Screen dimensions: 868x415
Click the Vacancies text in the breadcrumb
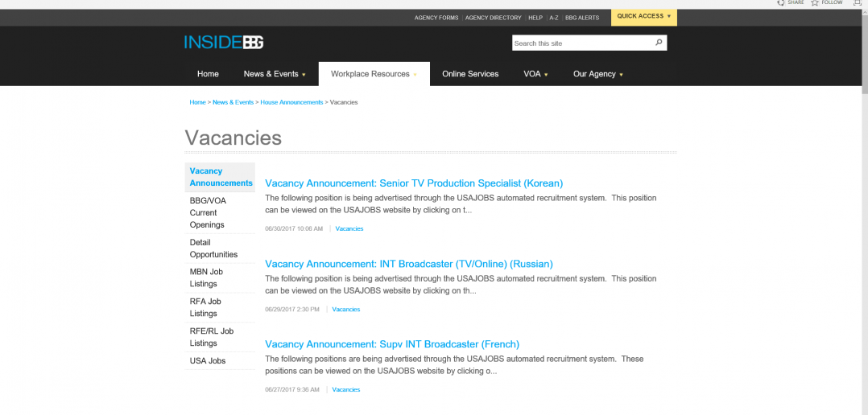coord(344,102)
